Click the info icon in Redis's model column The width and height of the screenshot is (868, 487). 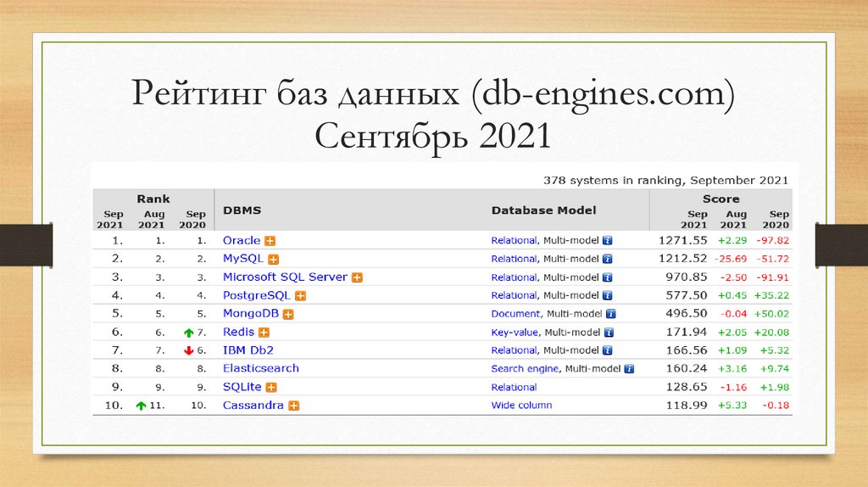[x=609, y=333]
